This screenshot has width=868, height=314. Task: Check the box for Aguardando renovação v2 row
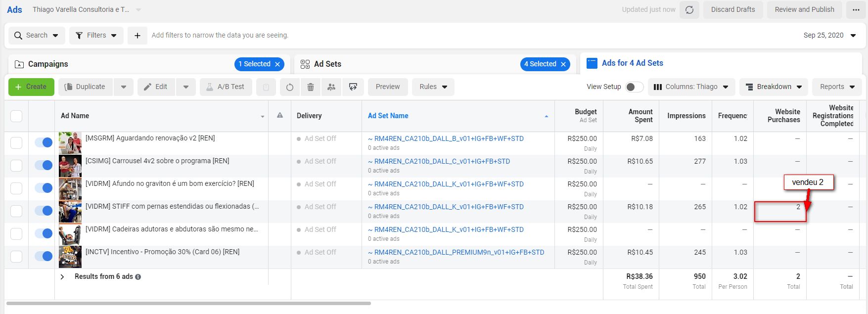coord(16,143)
